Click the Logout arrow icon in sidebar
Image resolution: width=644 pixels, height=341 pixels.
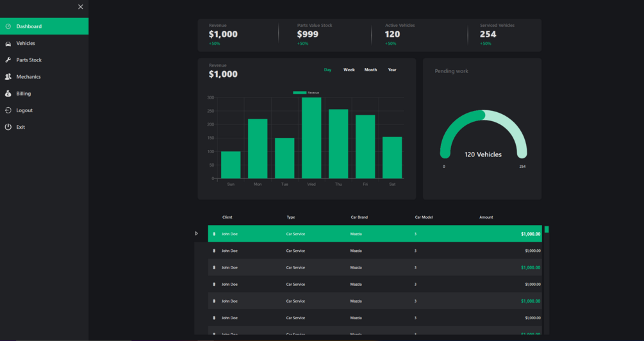(8, 110)
